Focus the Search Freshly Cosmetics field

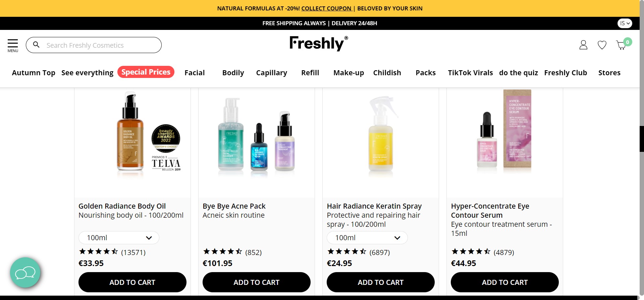pyautogui.click(x=101, y=45)
